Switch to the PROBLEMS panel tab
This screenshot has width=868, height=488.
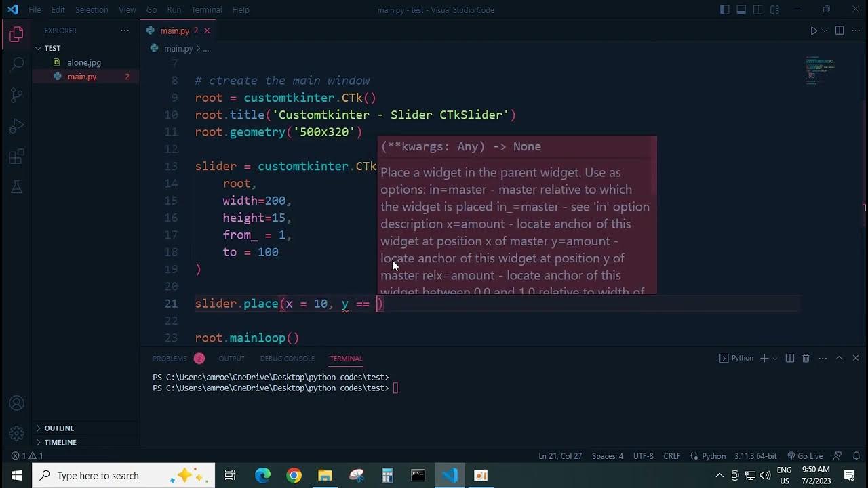point(170,359)
